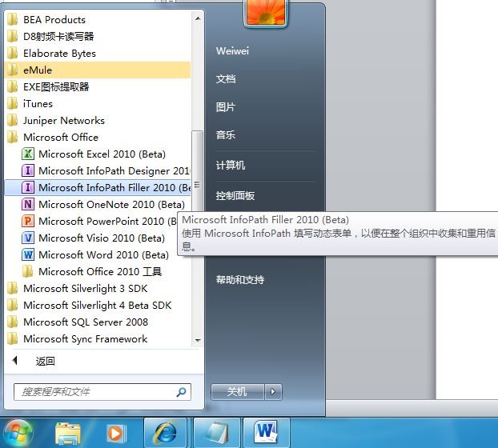Click the PowerPoint 2010 icon
Image resolution: width=498 pixels, height=448 pixels.
point(28,221)
